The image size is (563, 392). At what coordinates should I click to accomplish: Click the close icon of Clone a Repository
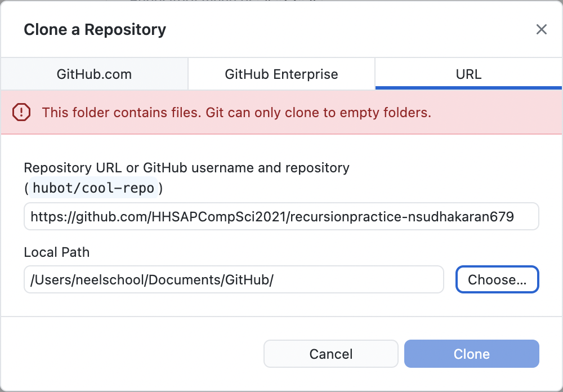(x=542, y=29)
